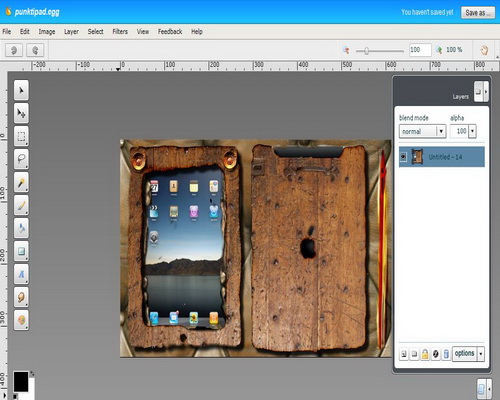Collapse the toolbar with the up arrow

(x=498, y=57)
